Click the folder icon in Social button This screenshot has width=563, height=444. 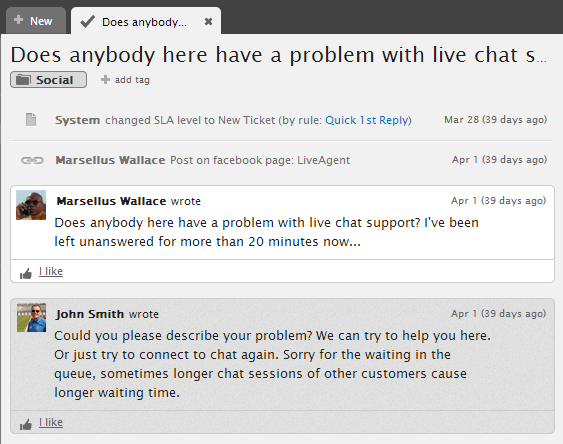23,80
